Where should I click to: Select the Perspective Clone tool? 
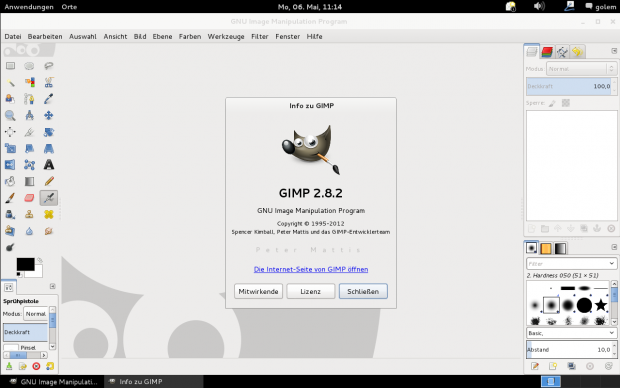click(10, 231)
